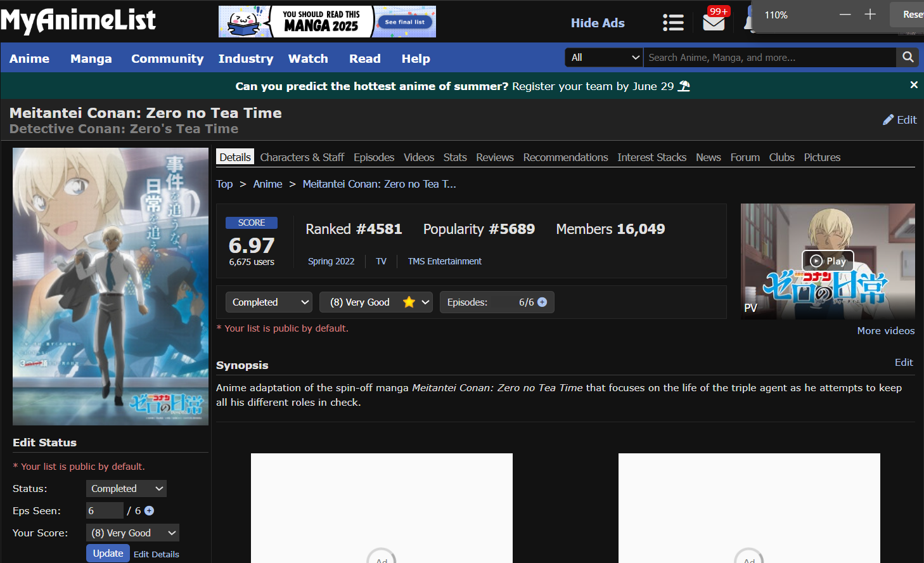Image resolution: width=924 pixels, height=563 pixels.
Task: Increment Eps Seen with plus icon in Edit Status
Action: coord(149,510)
